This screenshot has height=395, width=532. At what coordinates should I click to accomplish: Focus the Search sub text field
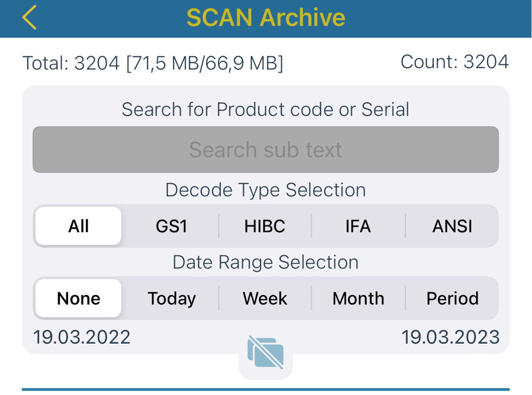[x=266, y=150]
